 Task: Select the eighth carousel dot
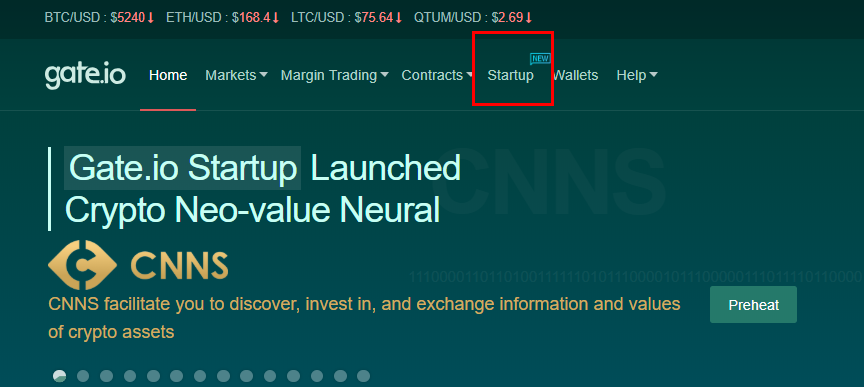pos(223,376)
